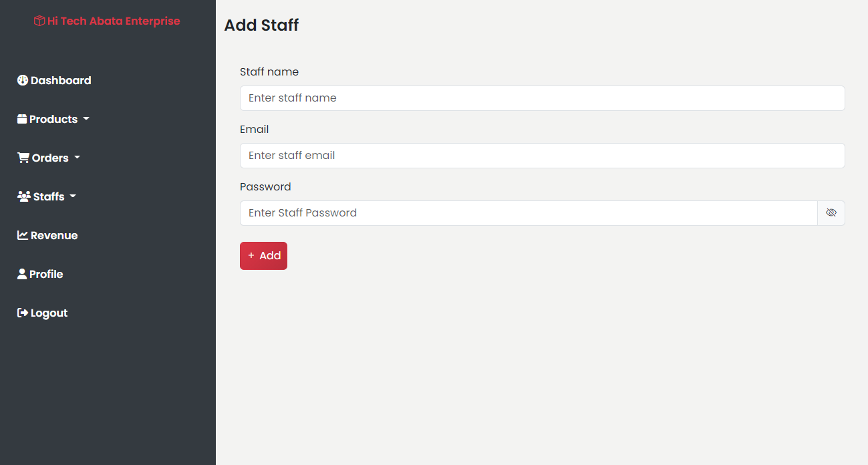Open the Revenue menu item text

(x=54, y=235)
